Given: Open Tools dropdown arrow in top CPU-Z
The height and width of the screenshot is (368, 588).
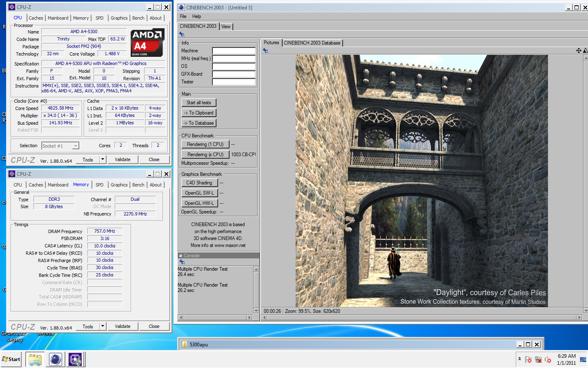Looking at the screenshot, I should (103, 159).
